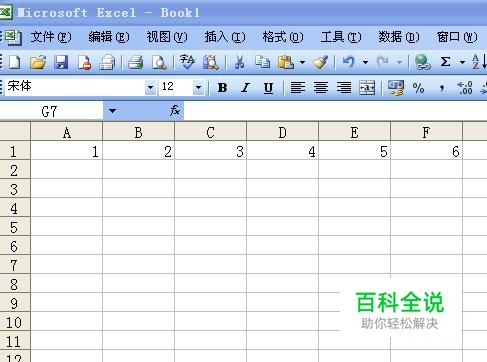This screenshot has width=487, height=362.
Task: Align text left
Action: click(x=298, y=88)
